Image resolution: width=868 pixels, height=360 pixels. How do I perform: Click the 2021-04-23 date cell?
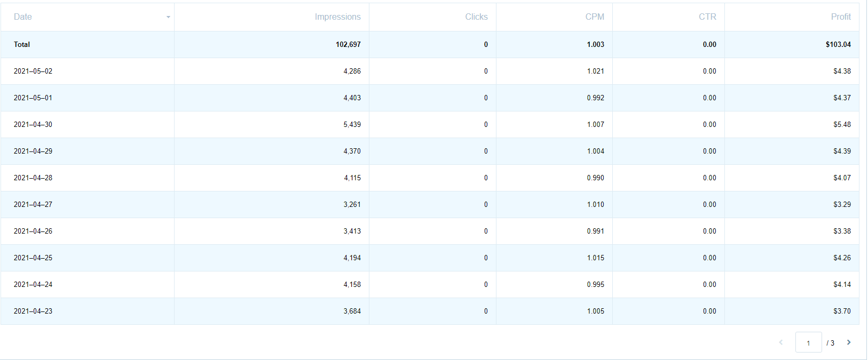[x=33, y=311]
